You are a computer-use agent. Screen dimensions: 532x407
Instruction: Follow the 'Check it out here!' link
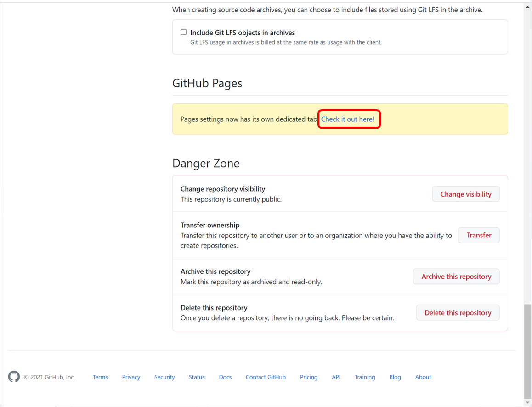coord(348,119)
